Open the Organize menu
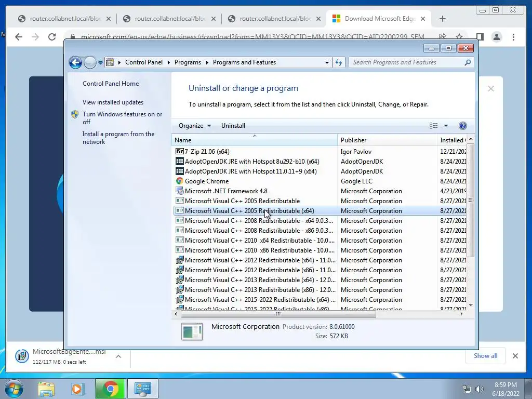The width and height of the screenshot is (532, 399). [x=195, y=126]
